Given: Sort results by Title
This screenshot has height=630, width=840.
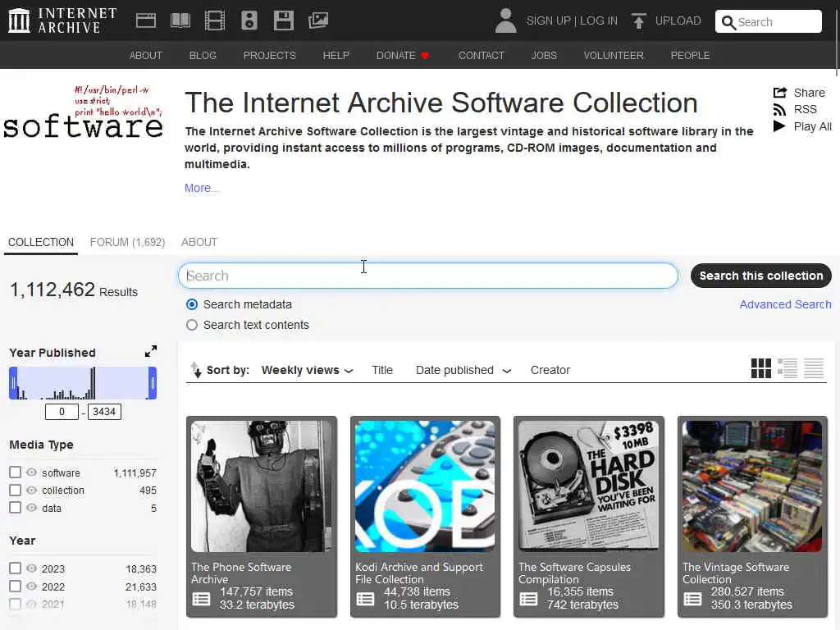Looking at the screenshot, I should click(x=382, y=370).
